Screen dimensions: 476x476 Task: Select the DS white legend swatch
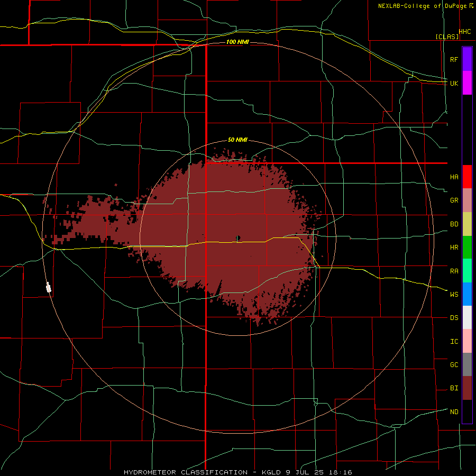coord(467,317)
